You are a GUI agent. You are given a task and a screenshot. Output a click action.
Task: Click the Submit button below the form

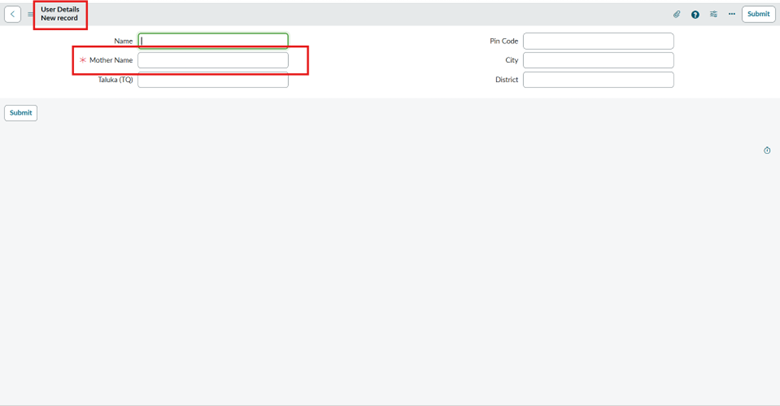[21, 113]
